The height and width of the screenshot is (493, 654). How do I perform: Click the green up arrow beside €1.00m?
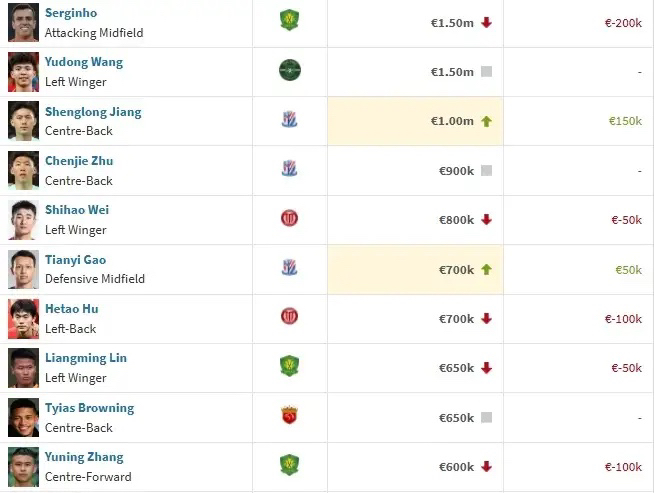coord(487,121)
